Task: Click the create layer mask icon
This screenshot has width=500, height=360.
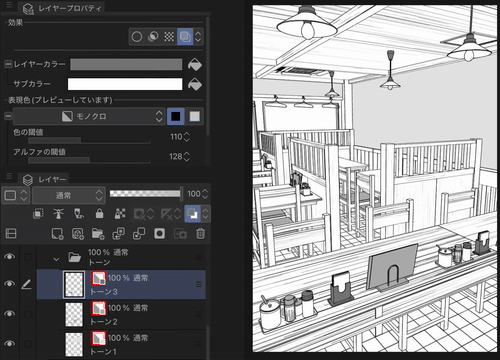Action: pos(159,234)
